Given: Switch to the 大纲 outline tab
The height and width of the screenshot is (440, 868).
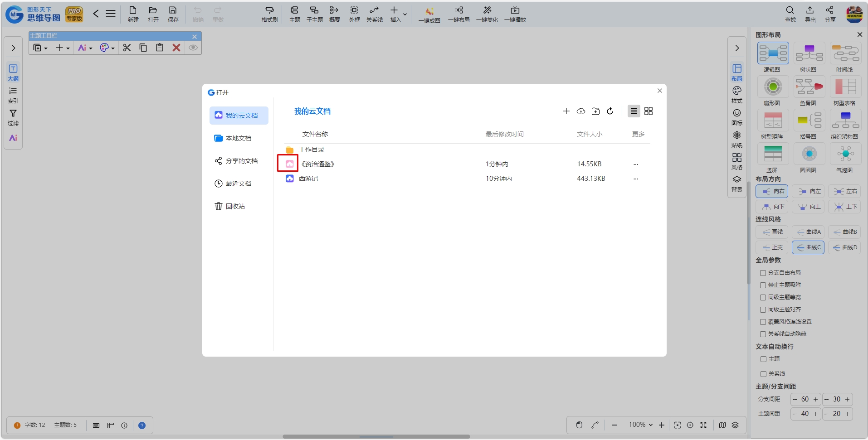Looking at the screenshot, I should coord(13,73).
